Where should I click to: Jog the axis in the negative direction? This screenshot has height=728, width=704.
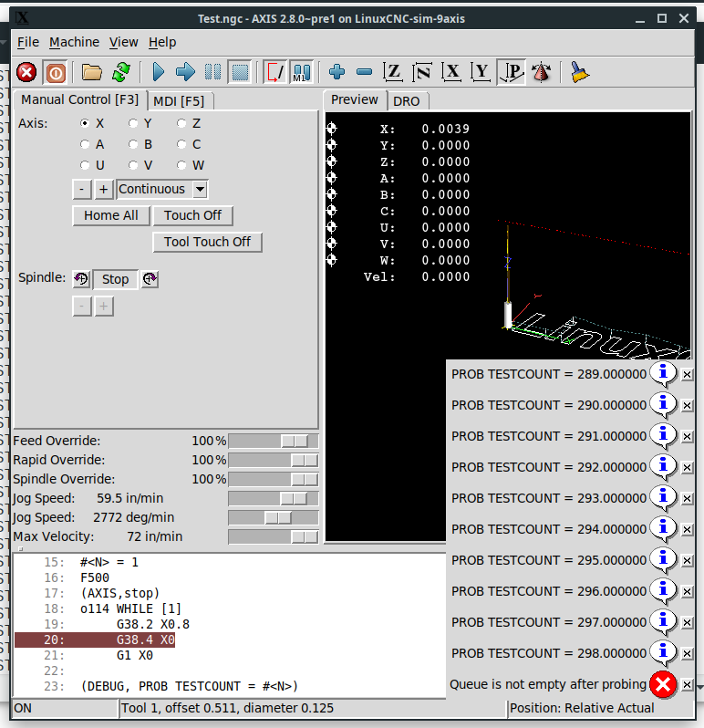point(82,189)
